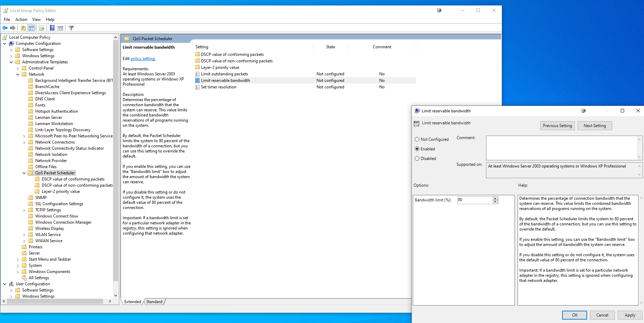Click the Export List toolbar icon
The width and height of the screenshot is (644, 323).
coord(42,28)
